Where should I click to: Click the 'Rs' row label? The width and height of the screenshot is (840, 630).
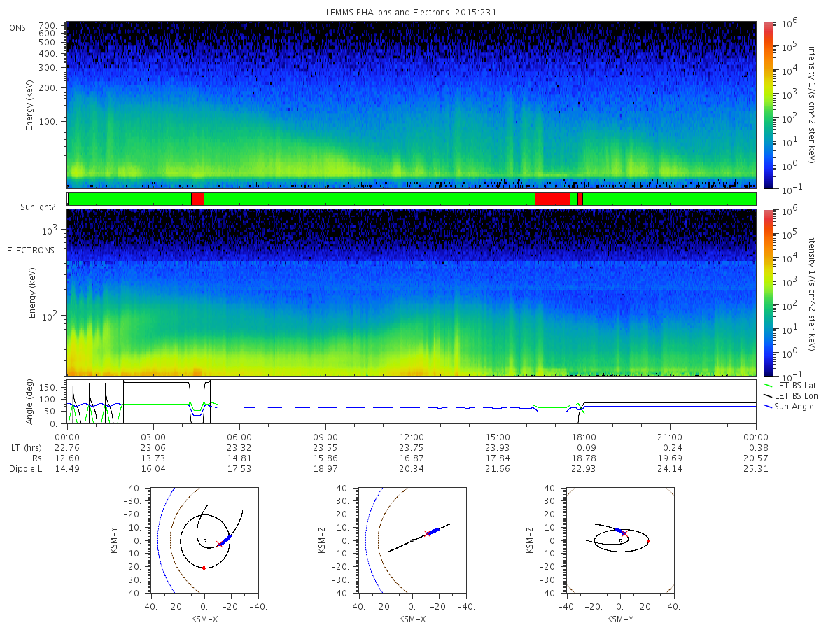[36, 458]
